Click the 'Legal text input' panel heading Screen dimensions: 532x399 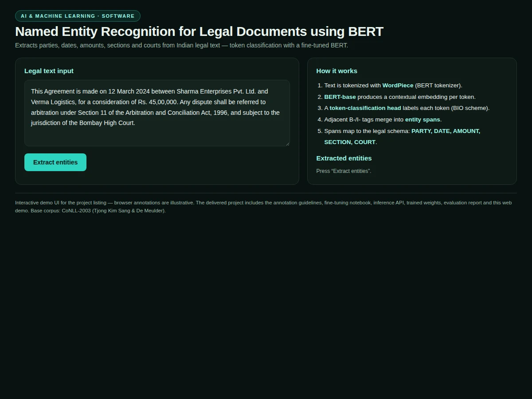[x=49, y=71]
